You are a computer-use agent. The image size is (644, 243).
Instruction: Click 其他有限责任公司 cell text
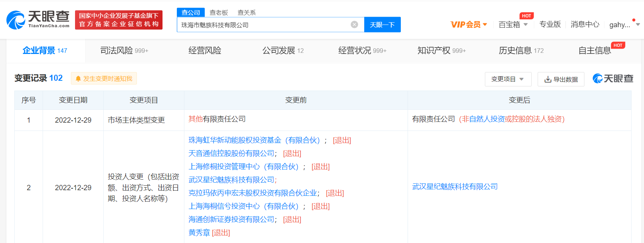(x=217, y=119)
